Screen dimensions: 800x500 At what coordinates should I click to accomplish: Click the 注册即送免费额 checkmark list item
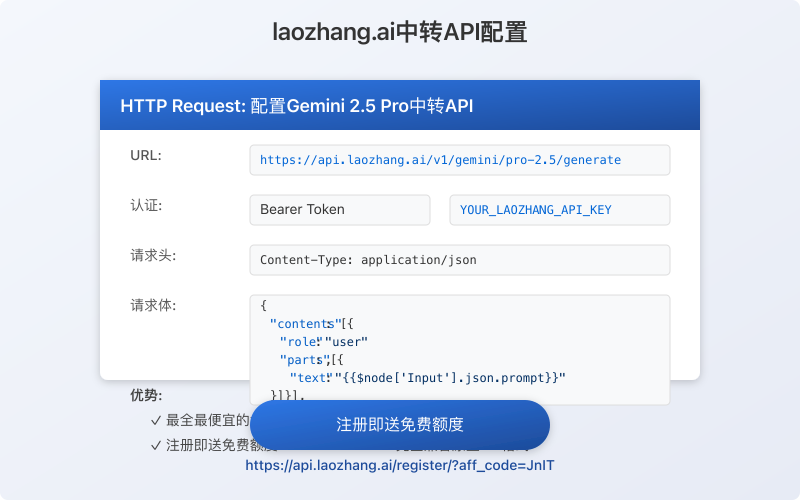tap(214, 445)
